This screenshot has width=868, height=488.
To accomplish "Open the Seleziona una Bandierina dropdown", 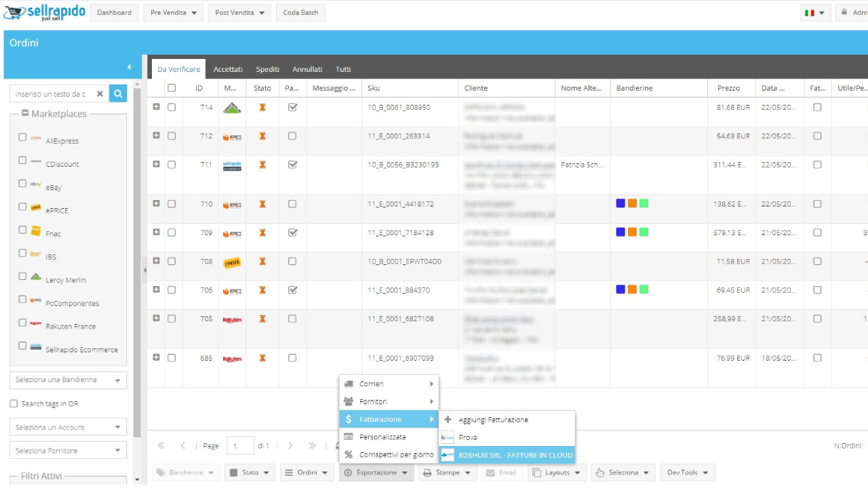I will pyautogui.click(x=68, y=380).
